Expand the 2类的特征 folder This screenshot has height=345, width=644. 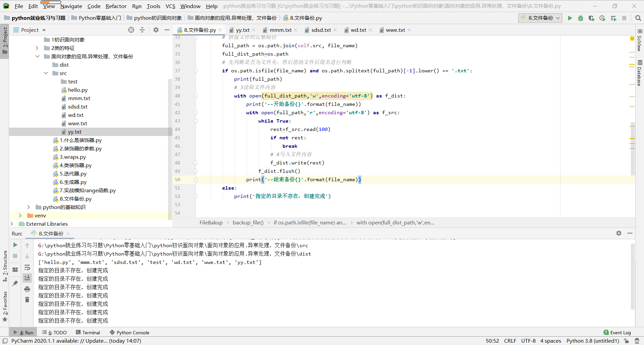tap(37, 48)
